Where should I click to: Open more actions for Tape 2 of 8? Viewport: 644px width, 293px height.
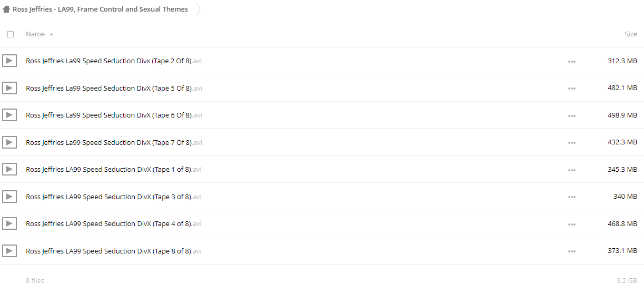[x=572, y=61]
